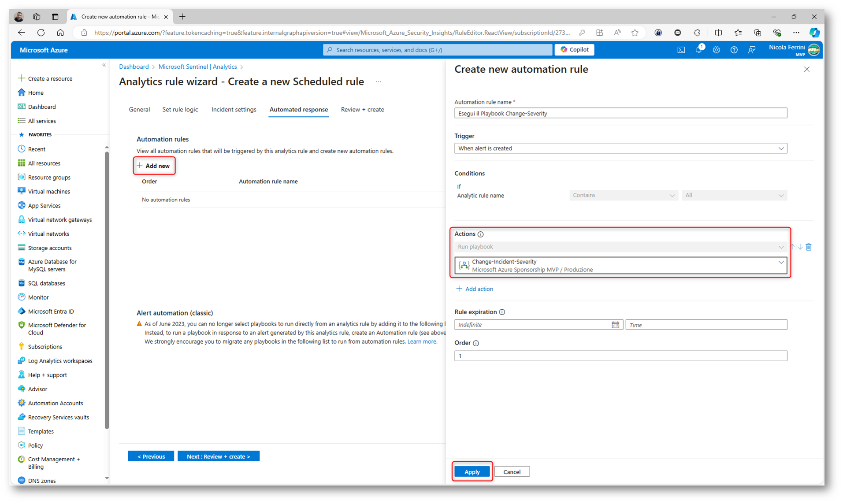The width and height of the screenshot is (843, 504).
Task: Expand the Run playbook action type dropdown
Action: (620, 247)
